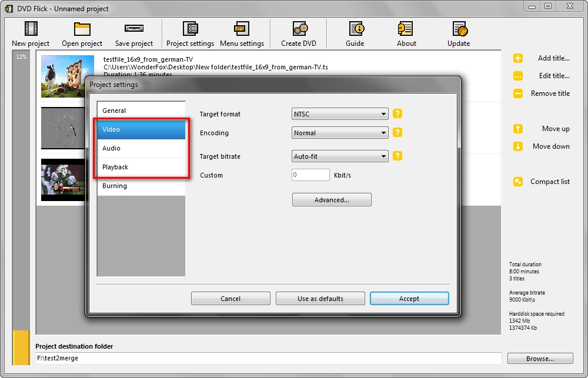
Task: Show help for Encoding setting
Action: [x=397, y=132]
